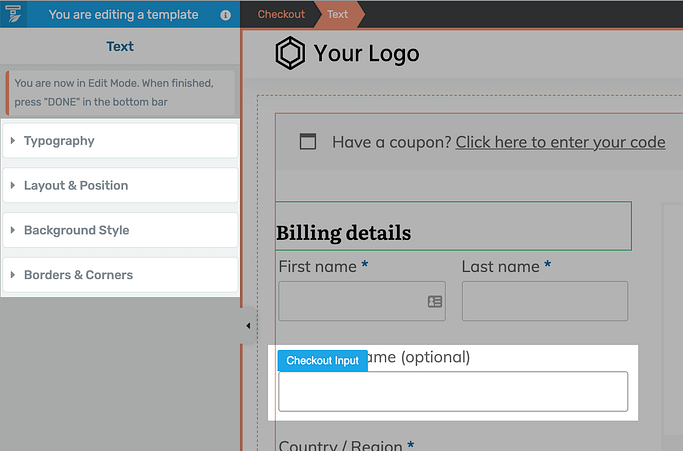Expand the Typography section
This screenshot has width=683, height=451.
(x=120, y=141)
